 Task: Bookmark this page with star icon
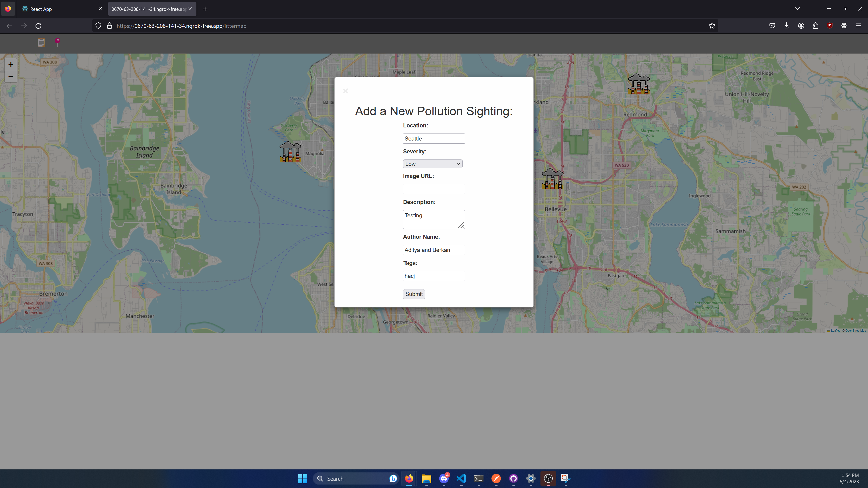pos(712,26)
